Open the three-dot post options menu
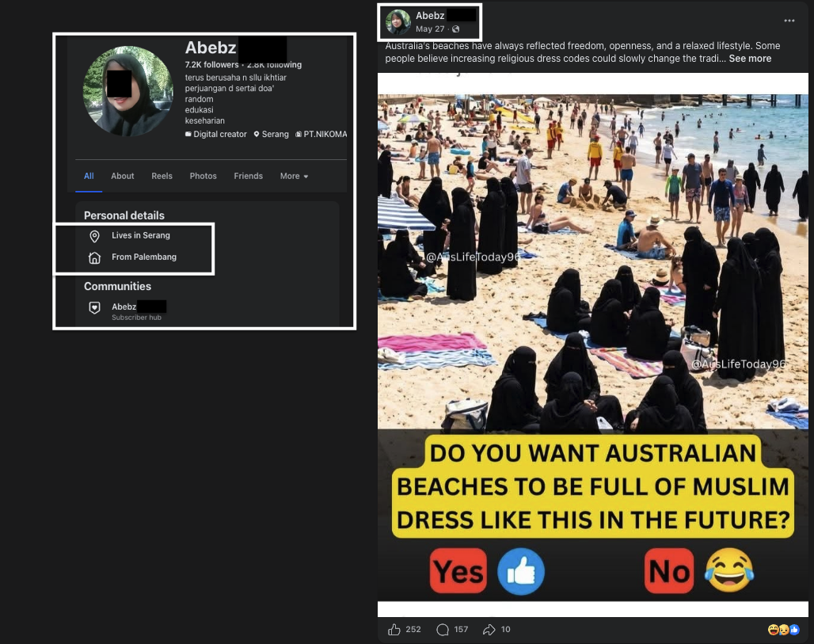Image resolution: width=814 pixels, height=644 pixels. tap(789, 21)
